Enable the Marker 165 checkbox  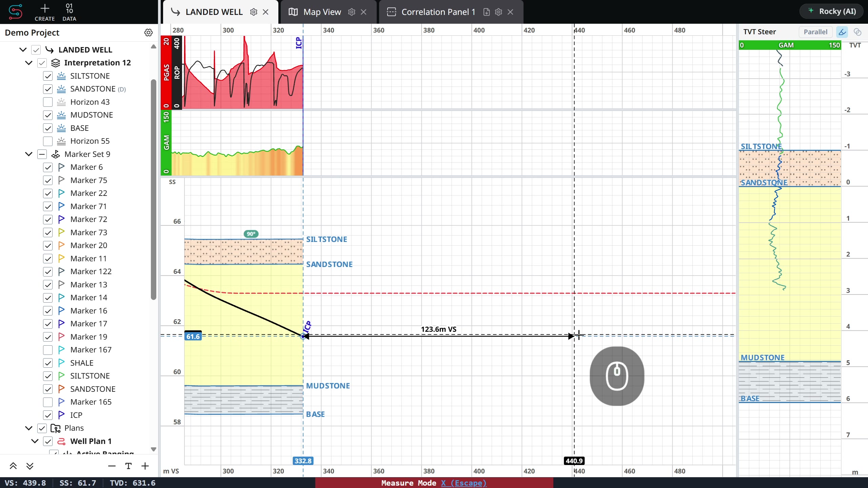tap(48, 402)
